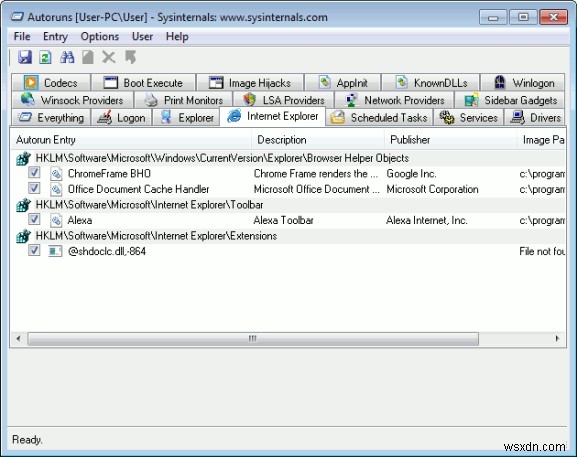Click the Jump to entry icon
The height and width of the screenshot is (457, 577).
coord(130,57)
